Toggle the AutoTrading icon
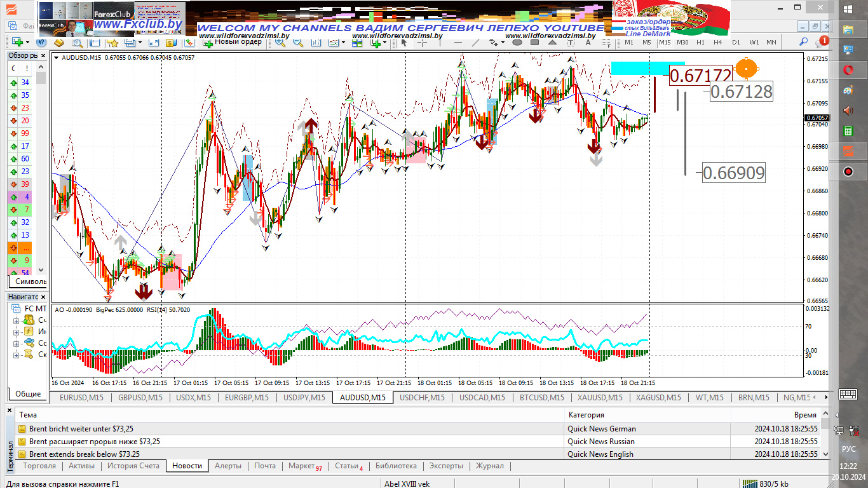This screenshot has height=488, width=868. pyautogui.click(x=189, y=43)
